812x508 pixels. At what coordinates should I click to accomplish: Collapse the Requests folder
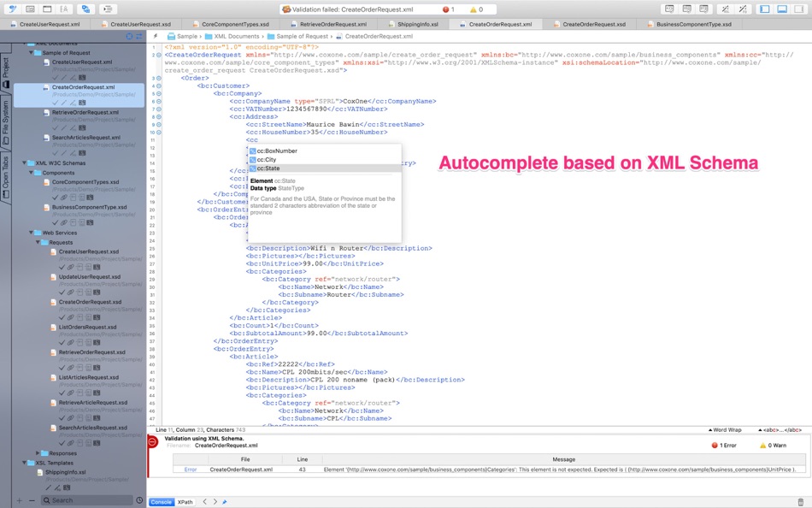[38, 242]
